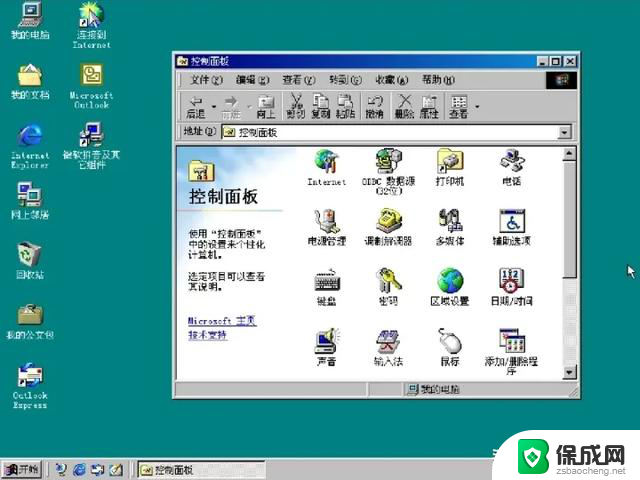
Task: Click the 属性 properties toolbar button
Action: tap(429, 107)
